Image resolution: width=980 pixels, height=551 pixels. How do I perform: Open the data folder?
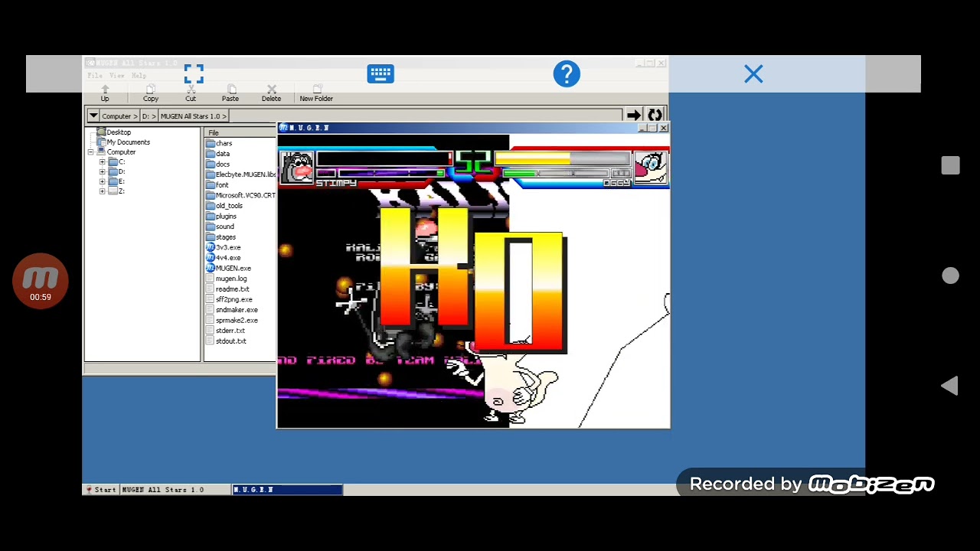coord(218,154)
